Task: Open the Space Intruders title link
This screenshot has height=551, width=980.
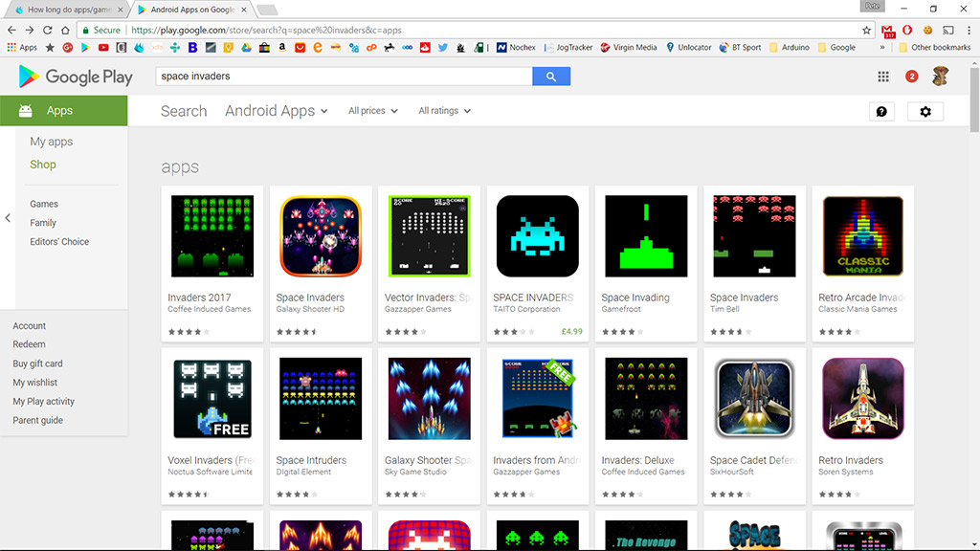Action: point(311,460)
